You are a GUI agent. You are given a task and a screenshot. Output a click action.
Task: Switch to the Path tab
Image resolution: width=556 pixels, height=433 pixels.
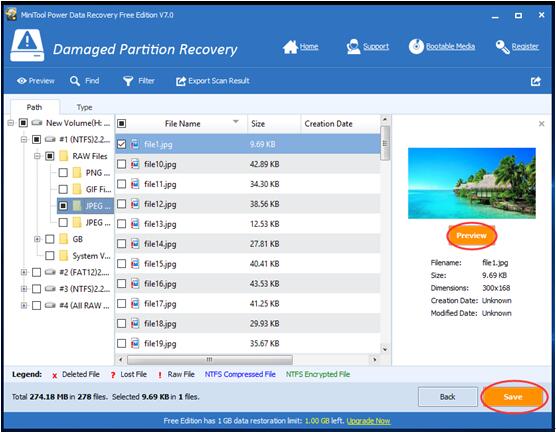point(34,107)
